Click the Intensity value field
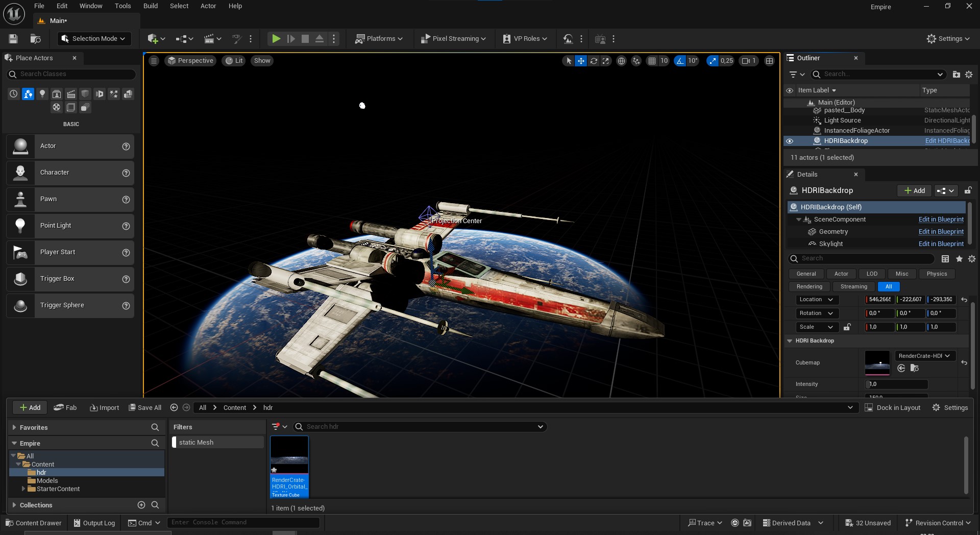The width and height of the screenshot is (980, 535). (896, 384)
